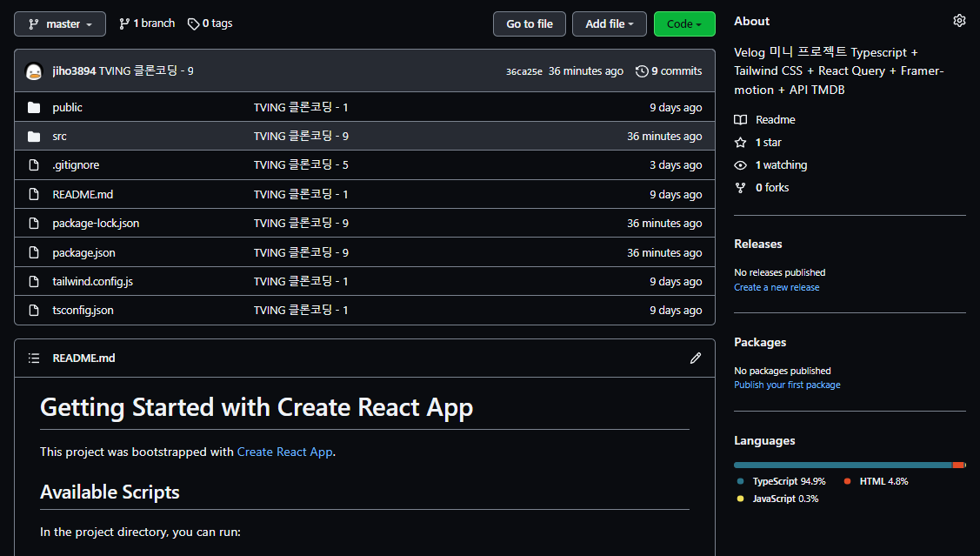View the 1 branch link
The width and height of the screenshot is (980, 556).
point(147,23)
